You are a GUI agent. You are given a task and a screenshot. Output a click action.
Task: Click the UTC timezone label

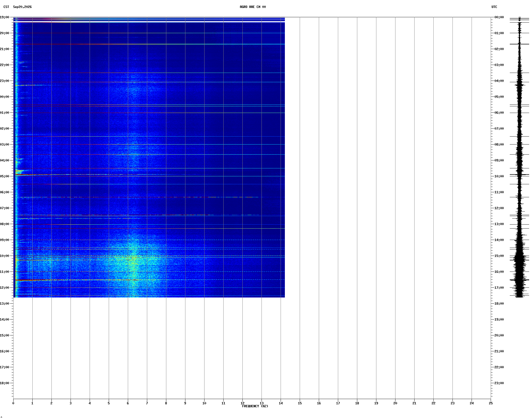pyautogui.click(x=494, y=7)
